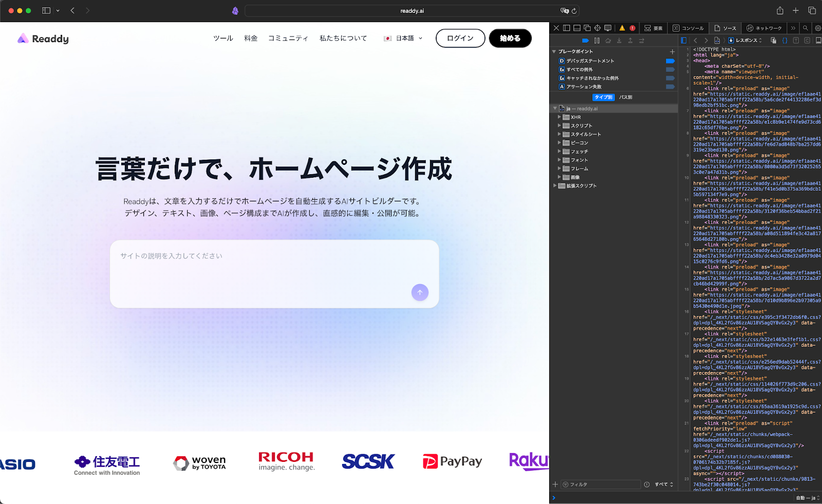Disable the デバッガステートメント breakpoint toggle

pos(670,61)
